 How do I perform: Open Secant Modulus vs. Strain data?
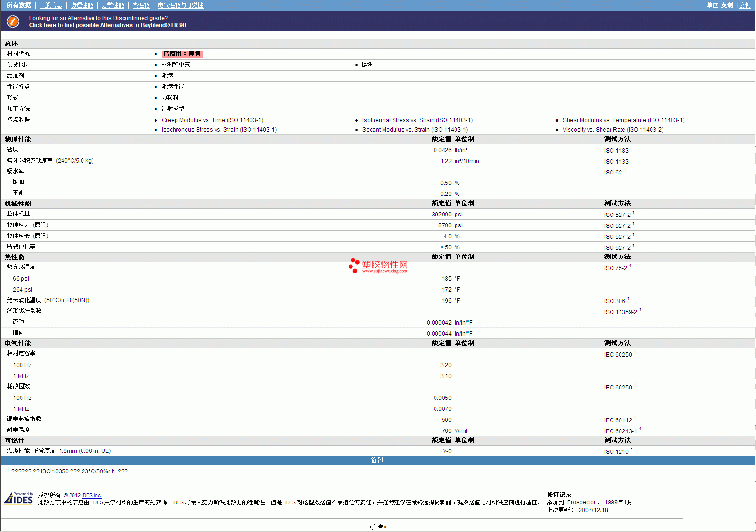pyautogui.click(x=415, y=130)
